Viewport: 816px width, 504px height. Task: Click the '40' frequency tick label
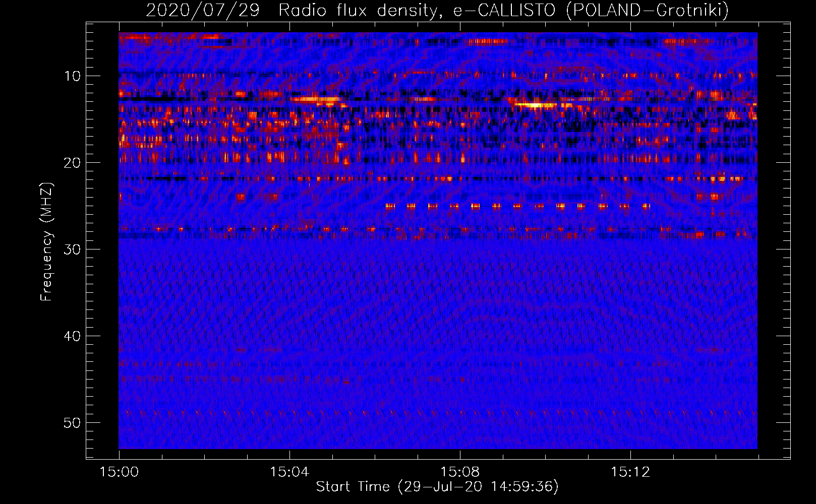[73, 336]
